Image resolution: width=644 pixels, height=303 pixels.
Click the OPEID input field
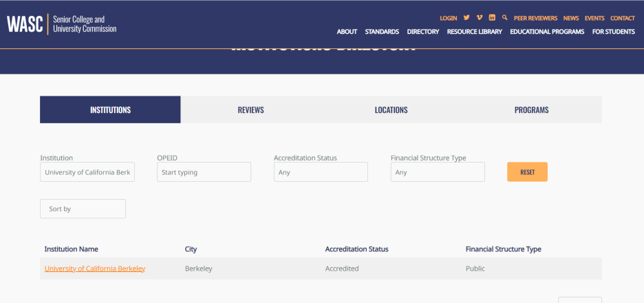point(204,172)
